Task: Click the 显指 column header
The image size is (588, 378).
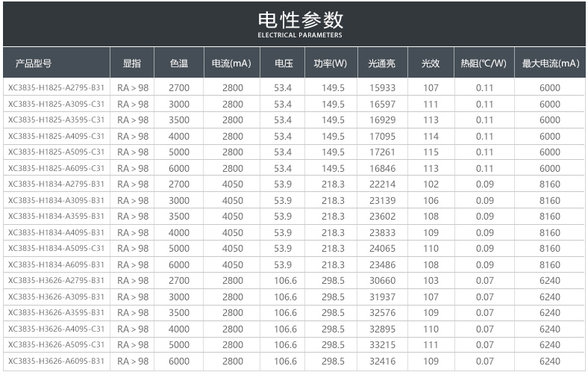Action: point(132,64)
